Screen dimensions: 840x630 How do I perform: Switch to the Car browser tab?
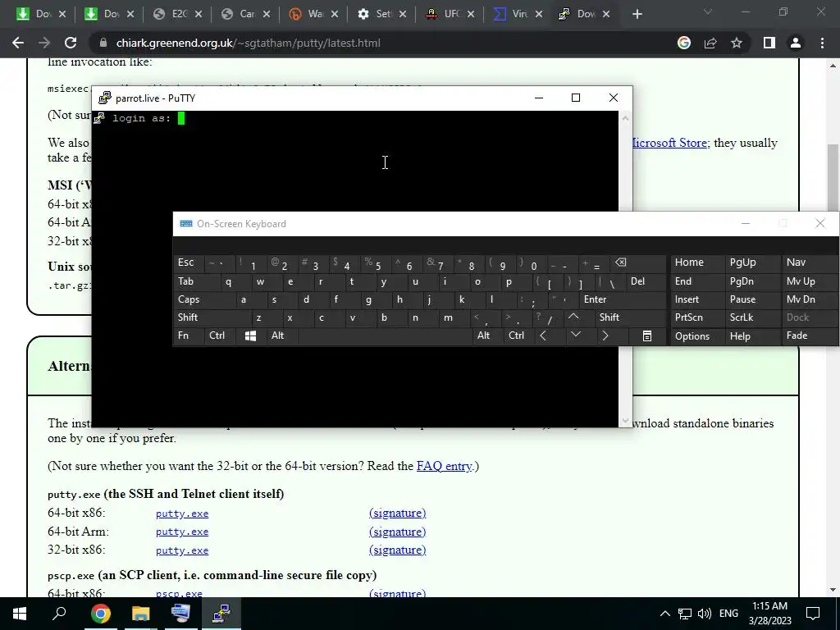(246, 14)
